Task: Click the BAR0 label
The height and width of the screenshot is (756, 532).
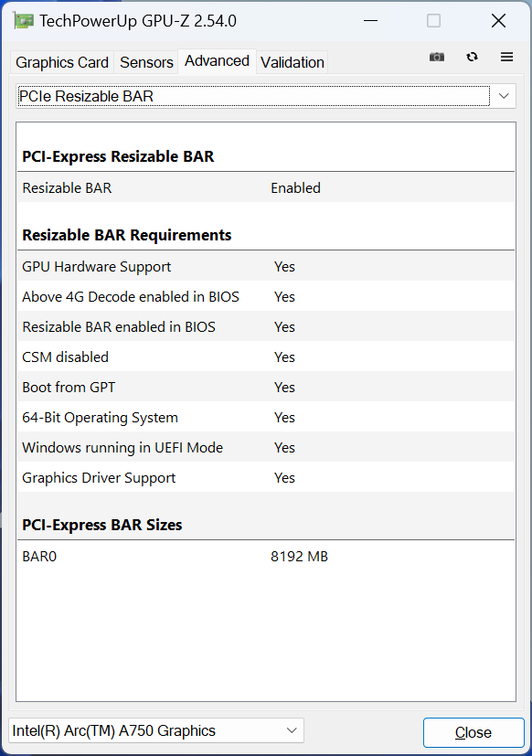Action: (39, 557)
